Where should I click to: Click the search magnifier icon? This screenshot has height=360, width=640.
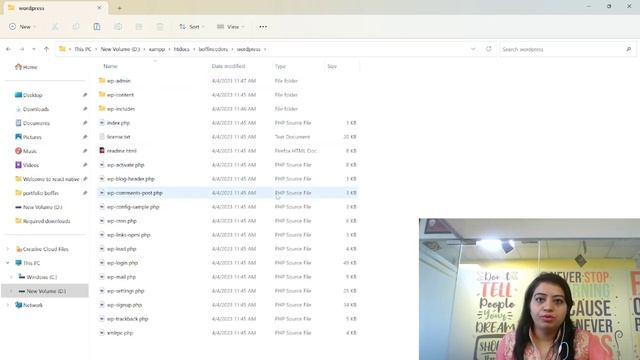click(x=629, y=49)
